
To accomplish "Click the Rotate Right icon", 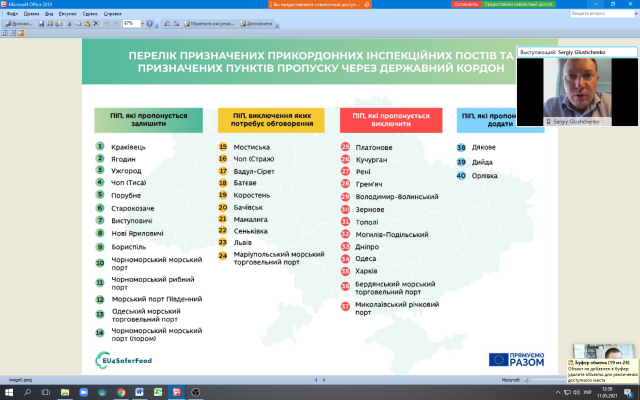I will 176,24.
